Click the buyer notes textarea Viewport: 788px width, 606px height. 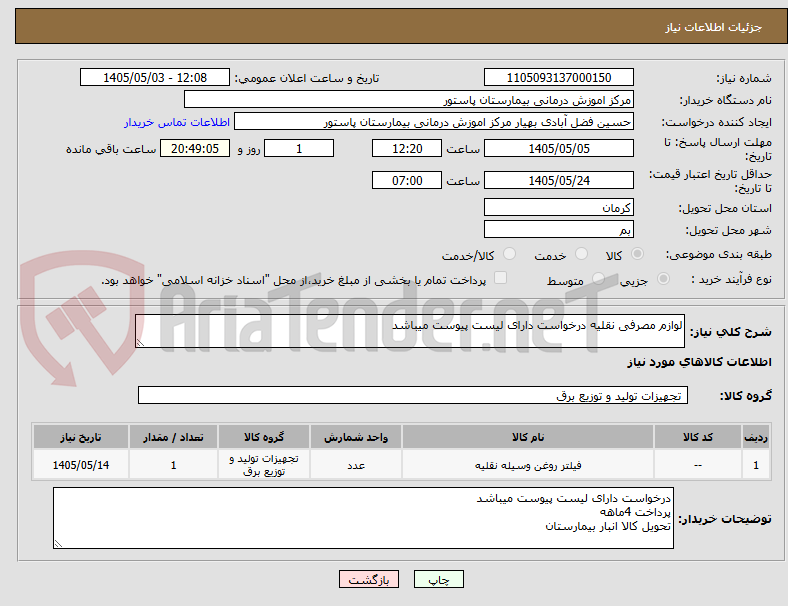pyautogui.click(x=363, y=518)
